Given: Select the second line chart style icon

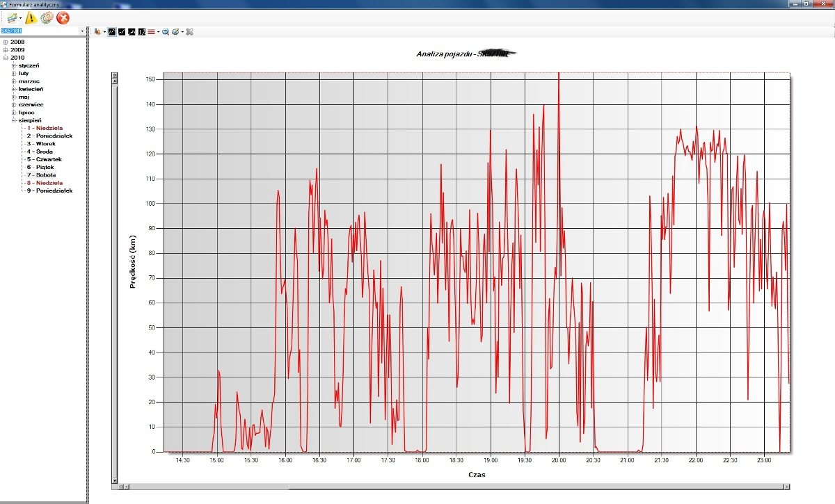Looking at the screenshot, I should (122, 31).
